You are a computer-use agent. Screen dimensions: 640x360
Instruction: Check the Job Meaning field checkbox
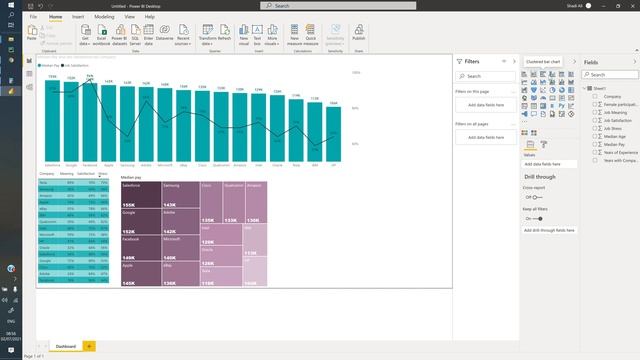click(x=595, y=112)
